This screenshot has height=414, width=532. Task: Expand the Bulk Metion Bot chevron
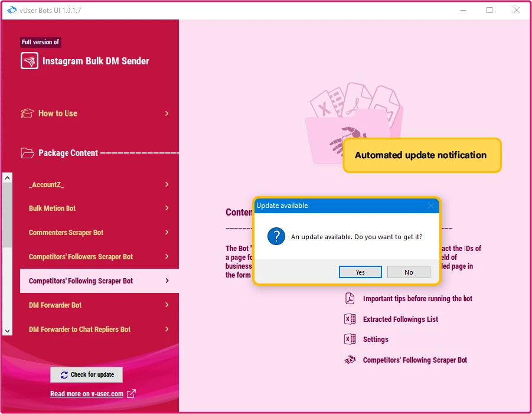point(167,208)
